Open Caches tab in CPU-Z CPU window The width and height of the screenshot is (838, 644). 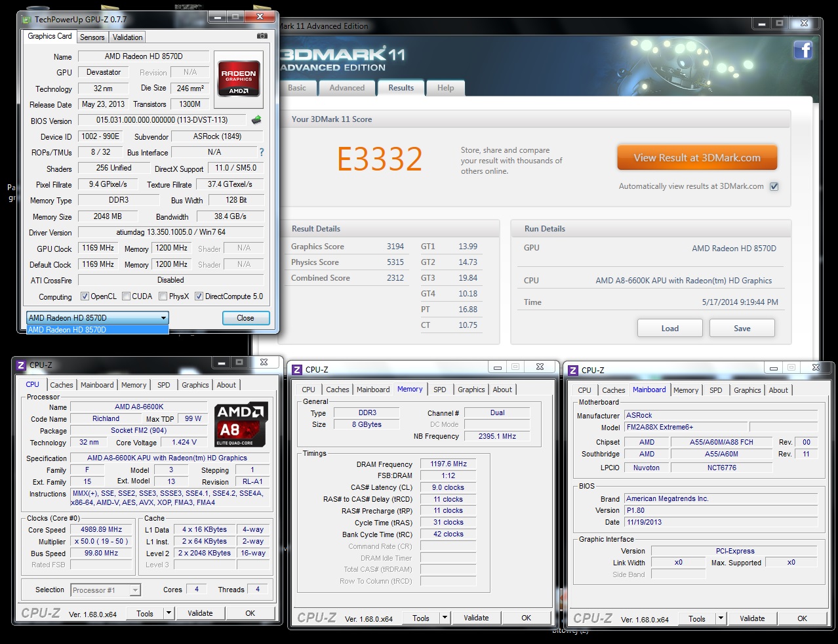[x=62, y=385]
